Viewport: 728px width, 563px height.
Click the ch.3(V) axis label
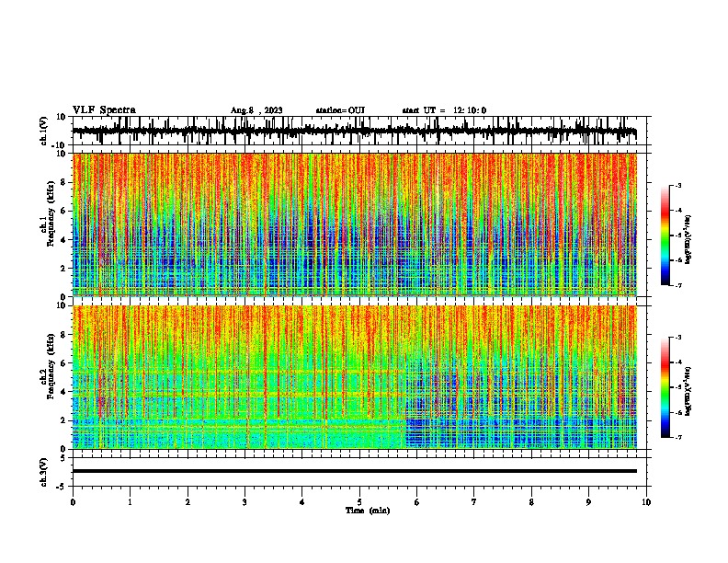(x=44, y=472)
